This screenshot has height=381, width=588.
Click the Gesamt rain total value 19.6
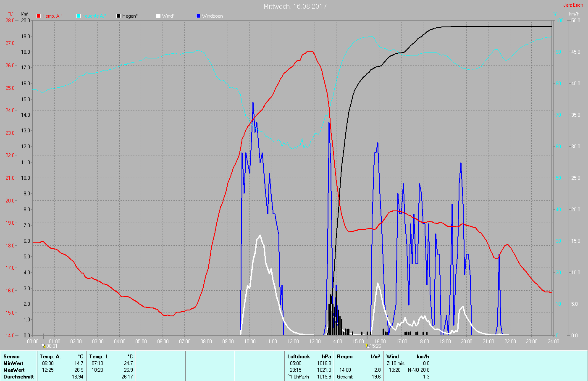click(x=376, y=377)
